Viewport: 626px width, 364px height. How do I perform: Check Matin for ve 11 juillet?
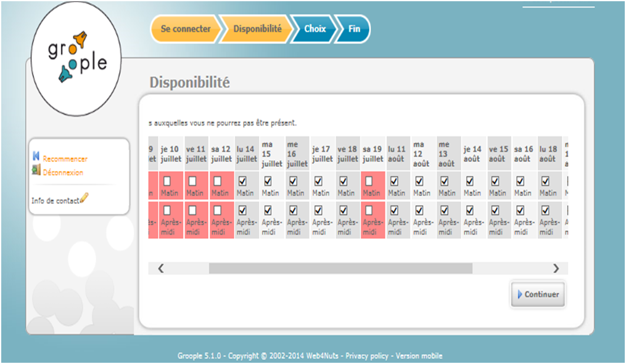(192, 181)
